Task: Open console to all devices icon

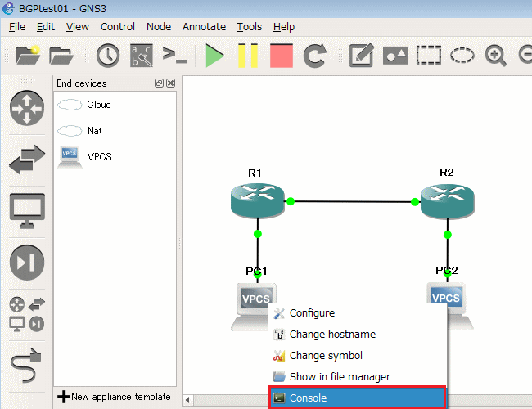Action: (x=174, y=55)
